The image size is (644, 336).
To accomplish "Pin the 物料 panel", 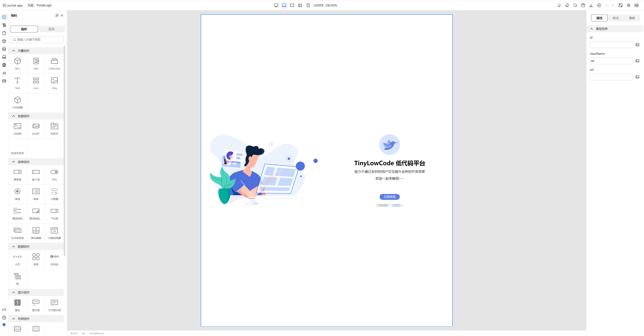I will click(x=57, y=15).
